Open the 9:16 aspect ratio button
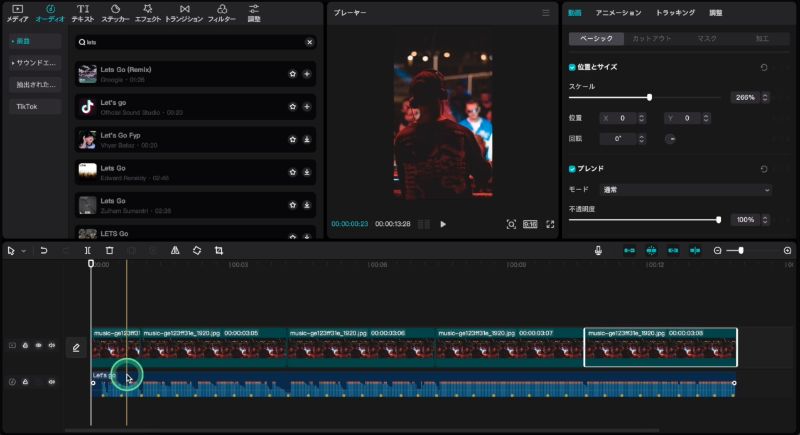Viewport: 800px width, 435px height. click(x=530, y=224)
